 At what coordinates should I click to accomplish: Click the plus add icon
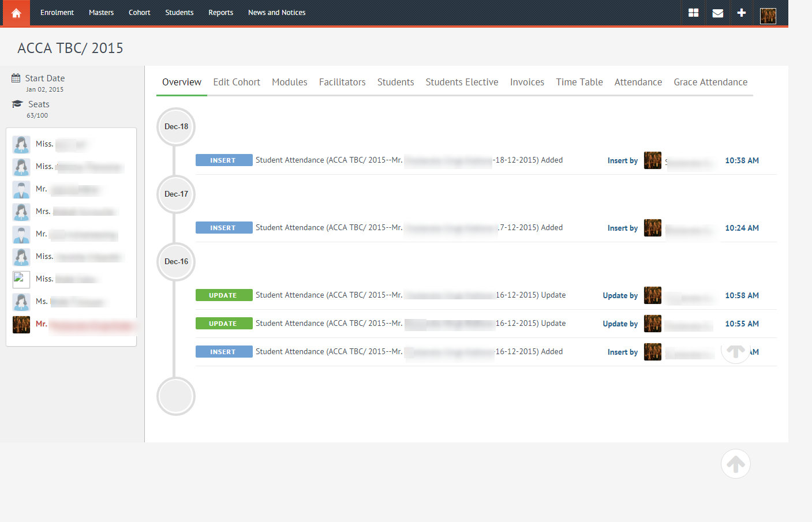tap(742, 13)
